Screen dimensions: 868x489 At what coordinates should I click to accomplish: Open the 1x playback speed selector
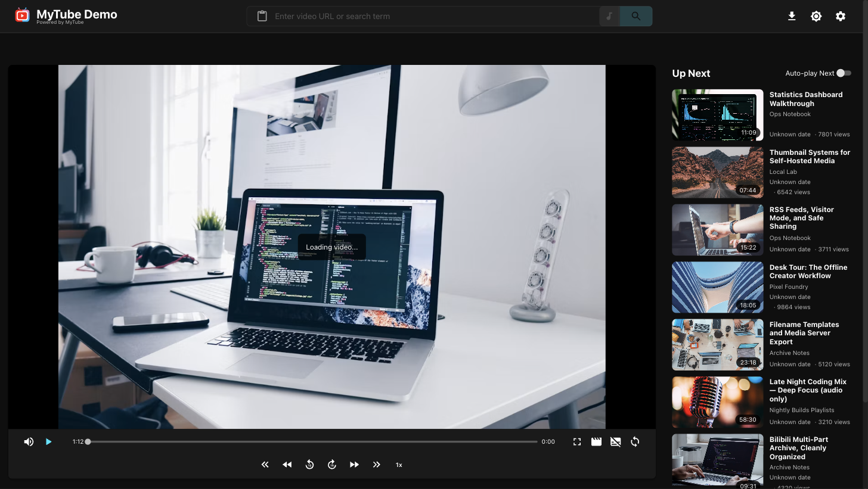[399, 465]
